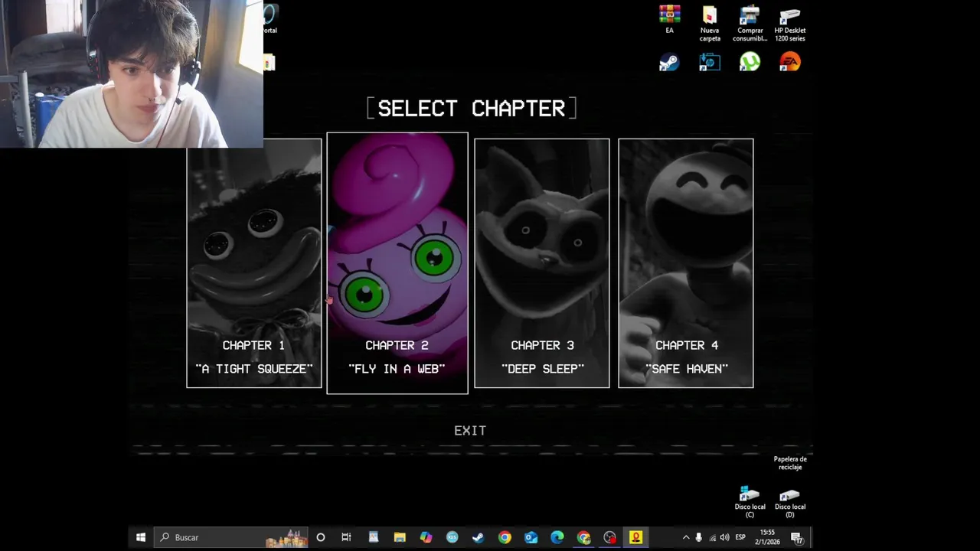Open the Windows Start menu

click(x=141, y=537)
